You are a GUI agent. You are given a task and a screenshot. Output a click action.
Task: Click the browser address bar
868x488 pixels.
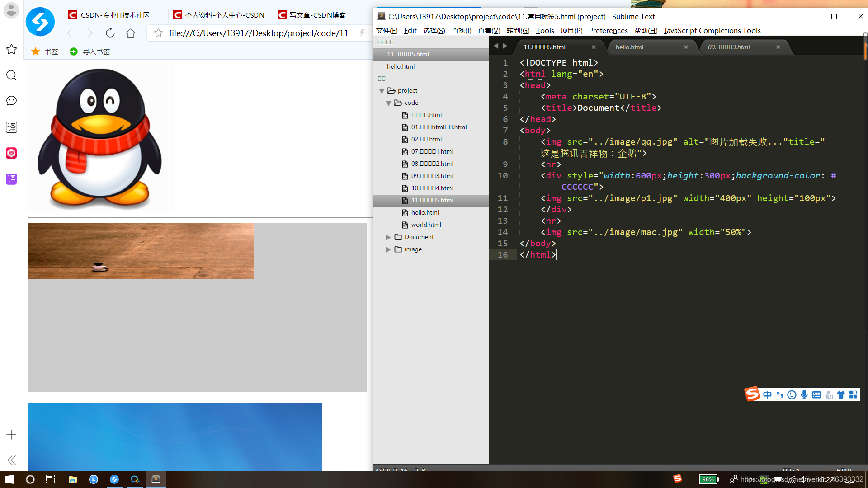(258, 33)
